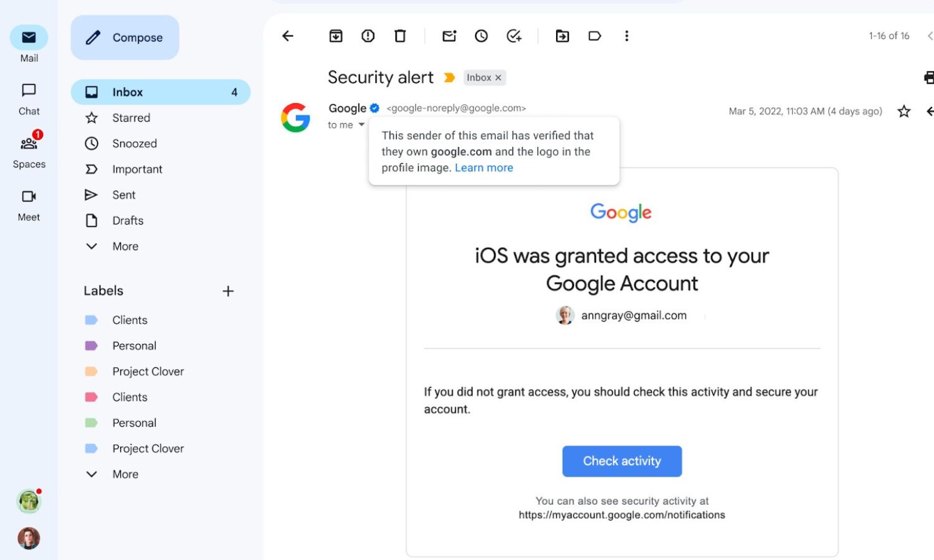Select the Mail tab in the left rail
The width and height of the screenshot is (934, 560).
28,37
